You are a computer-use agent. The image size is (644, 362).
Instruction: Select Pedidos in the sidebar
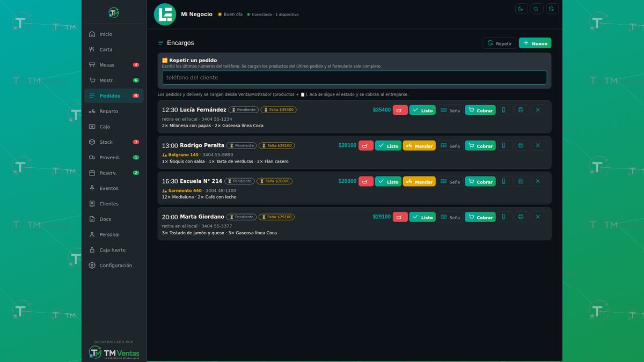tap(114, 96)
